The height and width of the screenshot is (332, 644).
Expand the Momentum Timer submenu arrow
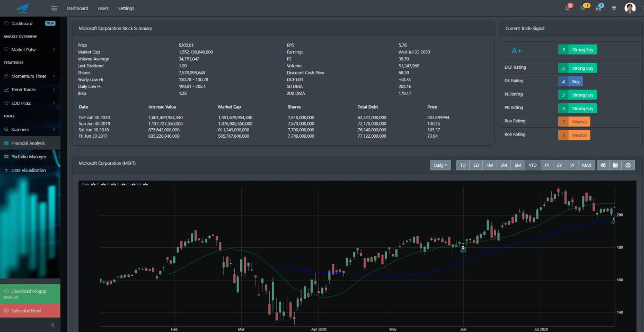coord(55,76)
